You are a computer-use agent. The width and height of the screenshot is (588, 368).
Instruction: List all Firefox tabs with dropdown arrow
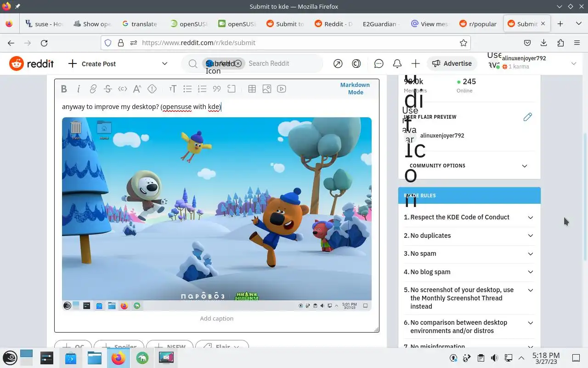[x=578, y=23]
